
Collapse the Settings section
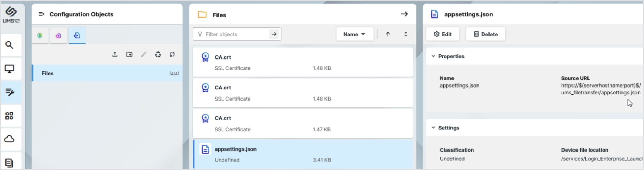[433, 128]
